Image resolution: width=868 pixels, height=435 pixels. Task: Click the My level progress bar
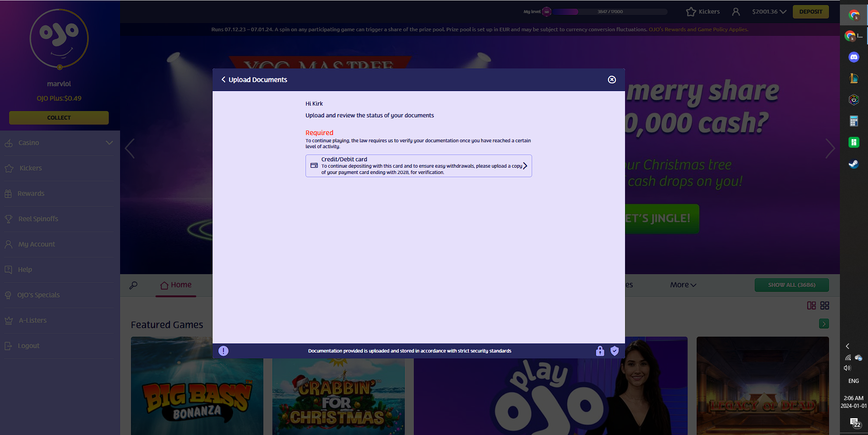(610, 12)
